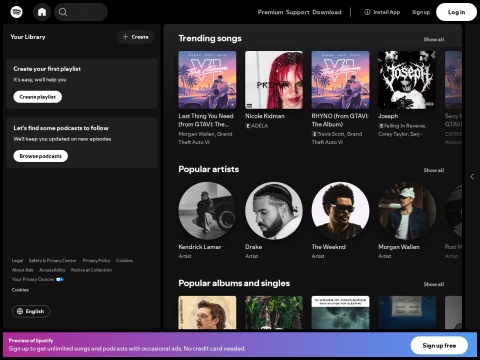480x360 pixels.
Task: Open the dark blue album cover
Action: tap(407, 313)
